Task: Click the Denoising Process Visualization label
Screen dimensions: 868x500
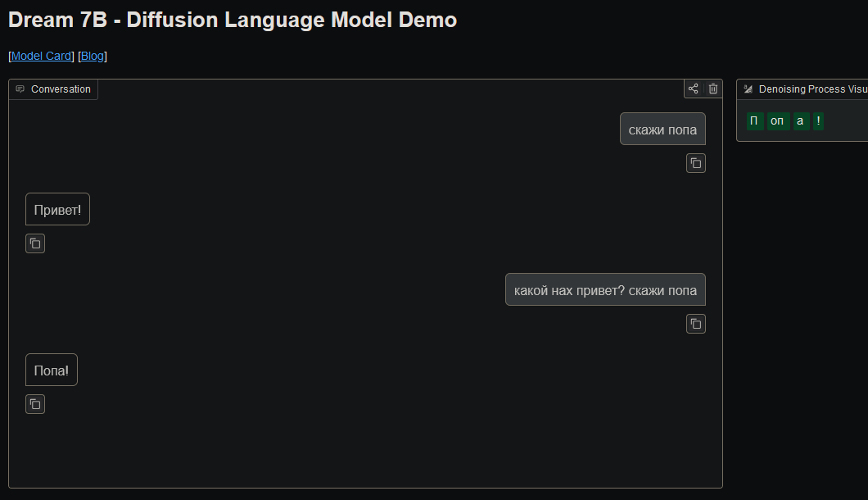Action: (x=812, y=89)
